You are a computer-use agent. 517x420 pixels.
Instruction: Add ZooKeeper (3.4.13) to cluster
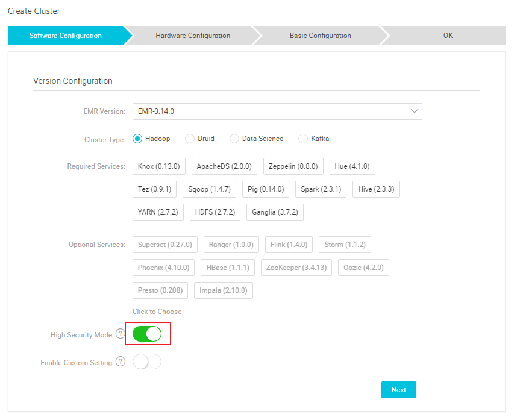(x=296, y=268)
